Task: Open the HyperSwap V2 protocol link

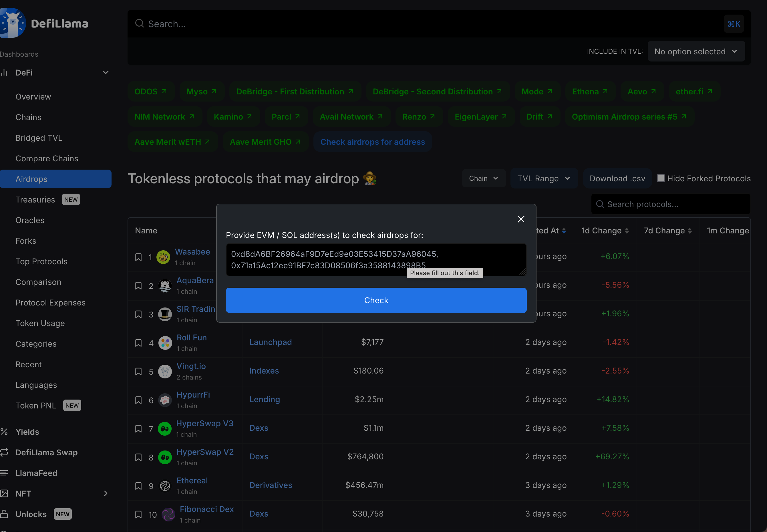Action: pos(205,452)
